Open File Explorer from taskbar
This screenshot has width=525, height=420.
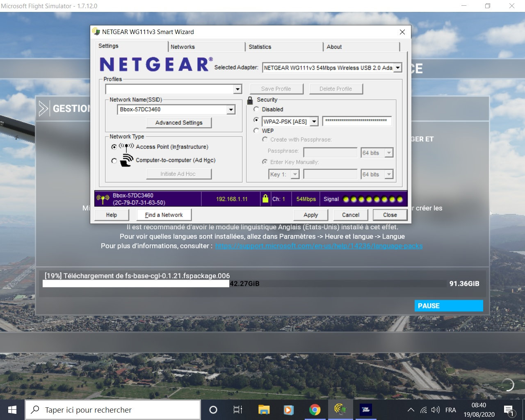264,410
